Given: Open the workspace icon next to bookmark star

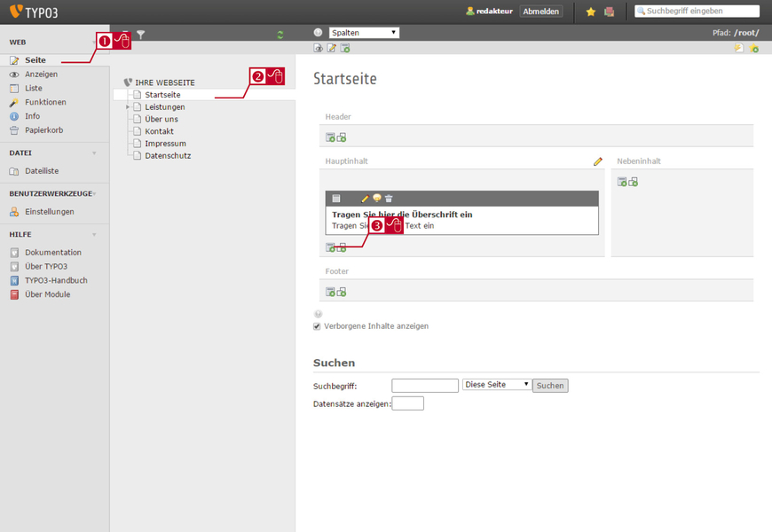Looking at the screenshot, I should coord(610,12).
